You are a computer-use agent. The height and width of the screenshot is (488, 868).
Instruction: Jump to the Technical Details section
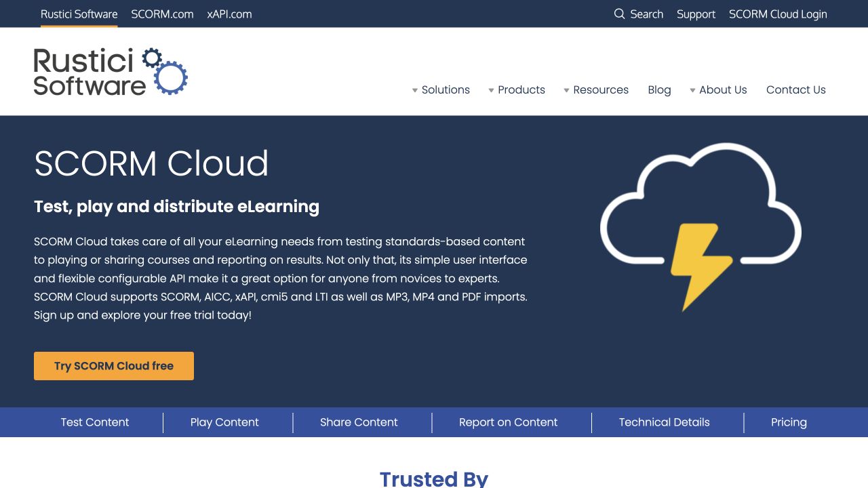(x=664, y=422)
